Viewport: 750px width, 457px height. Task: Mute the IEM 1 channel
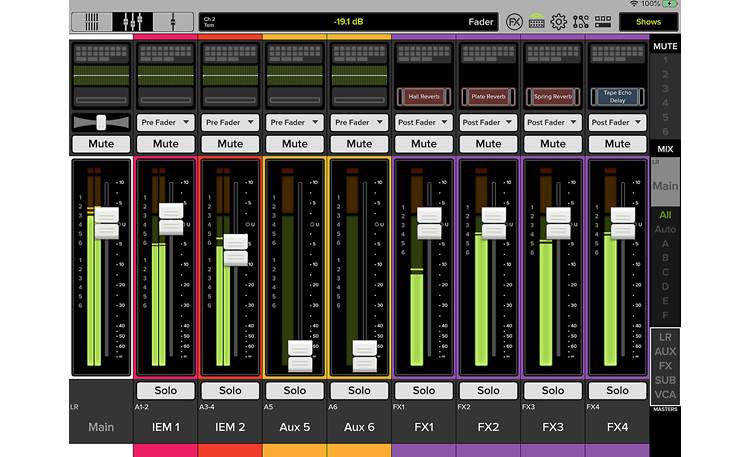(x=165, y=144)
